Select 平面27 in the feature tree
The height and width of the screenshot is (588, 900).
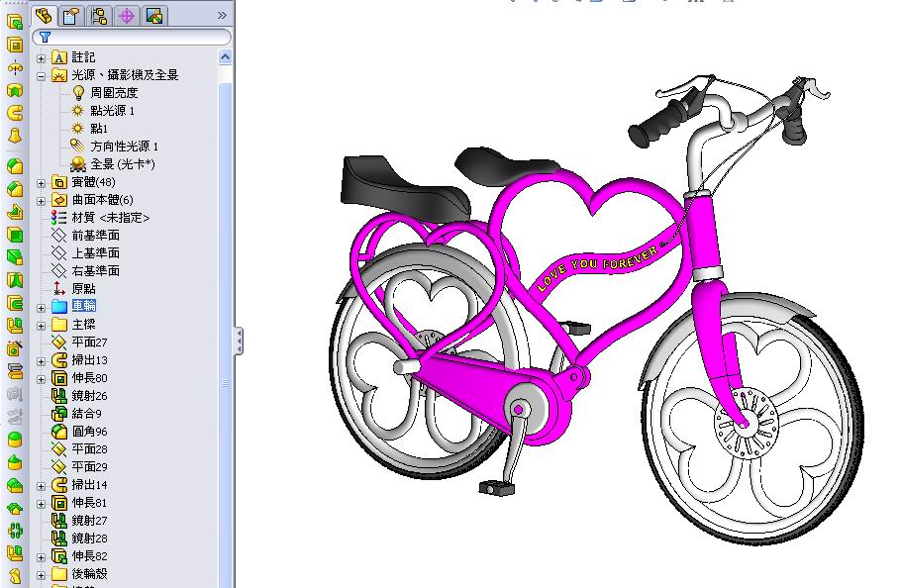pyautogui.click(x=89, y=342)
